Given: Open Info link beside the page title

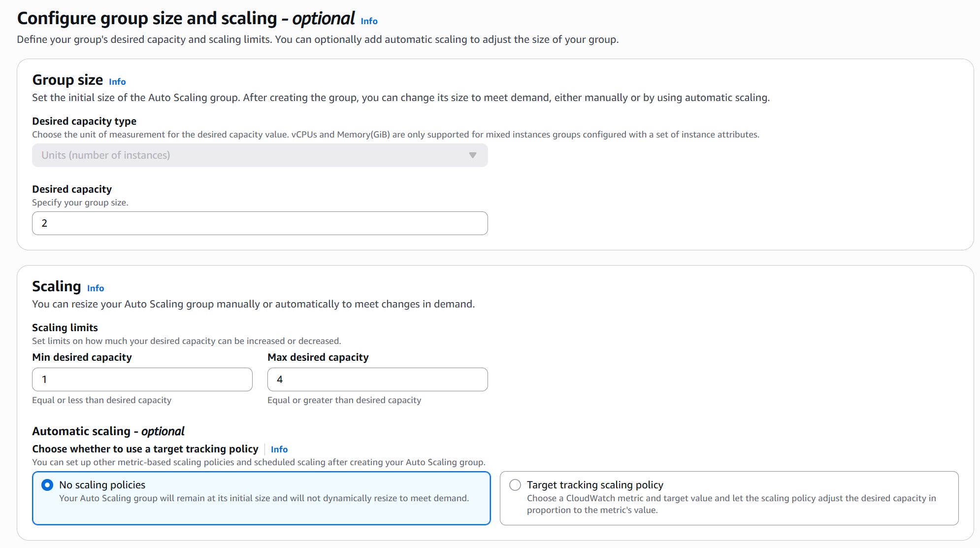Looking at the screenshot, I should pos(369,21).
